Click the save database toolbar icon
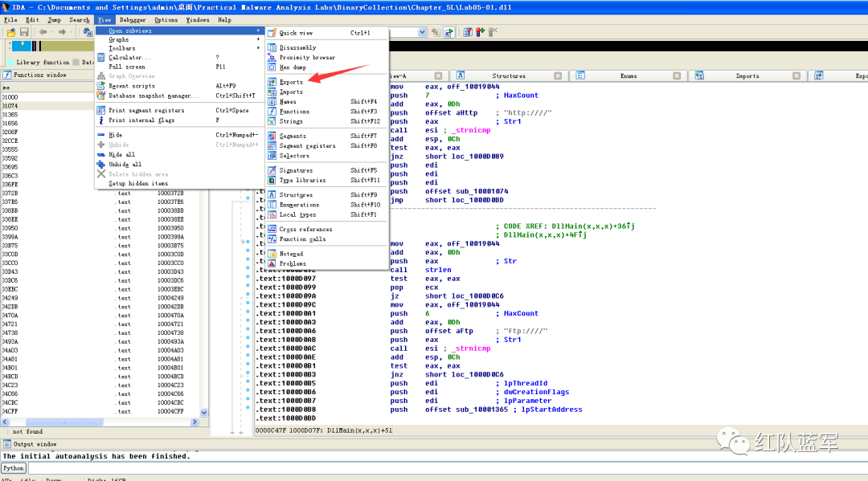Screen dimensions: 868x481 24,32
